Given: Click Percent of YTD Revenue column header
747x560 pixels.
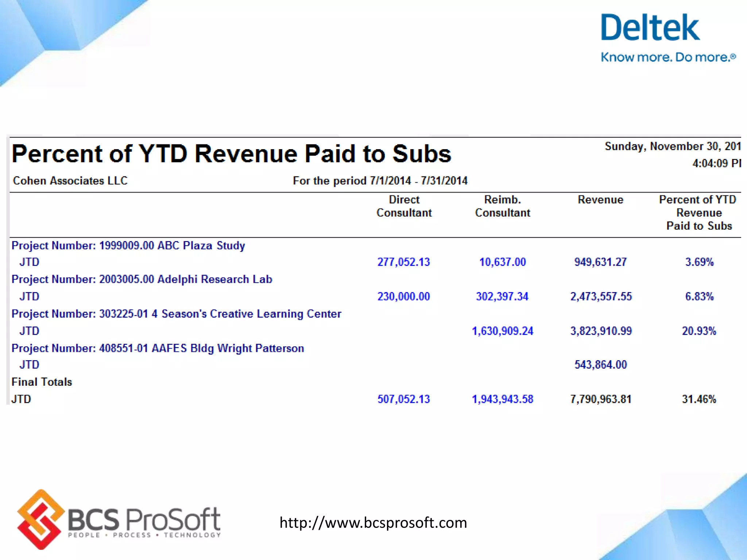Looking at the screenshot, I should pos(698,213).
